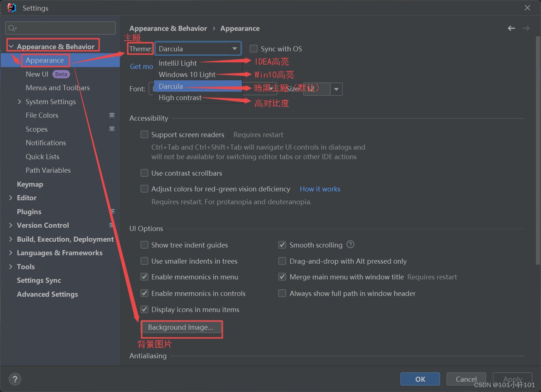
Task: Open Keymap settings
Action: 30,184
